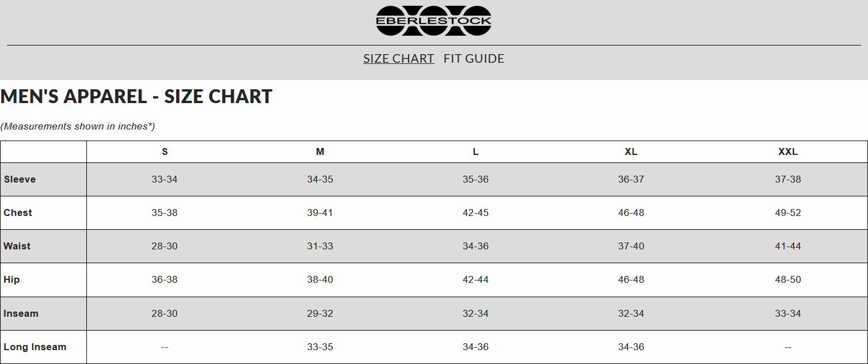Select the S size column header
868x364 pixels.
[x=165, y=152]
